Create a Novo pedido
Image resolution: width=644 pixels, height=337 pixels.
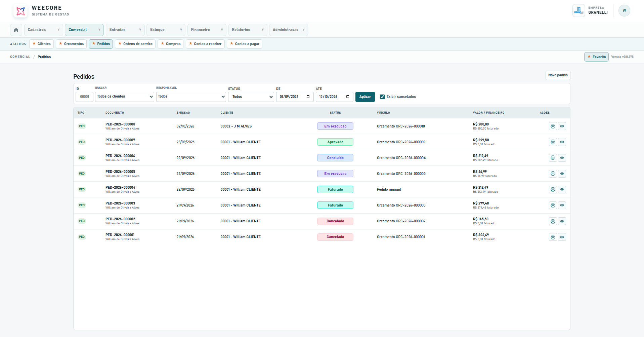[x=558, y=75]
